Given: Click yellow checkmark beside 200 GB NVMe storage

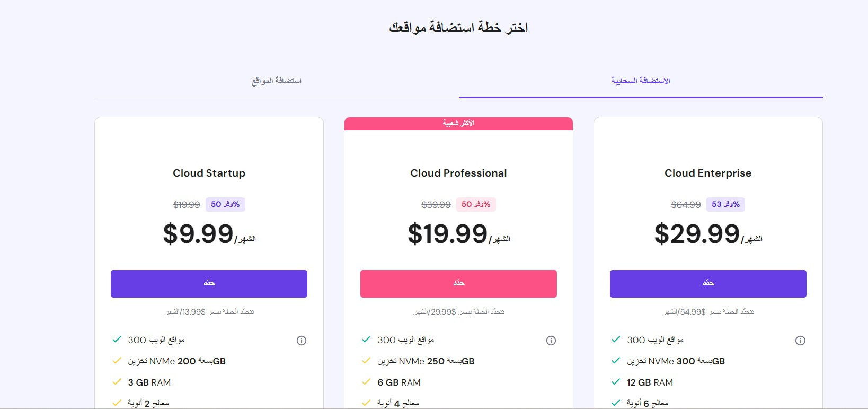Looking at the screenshot, I should click(x=117, y=361).
